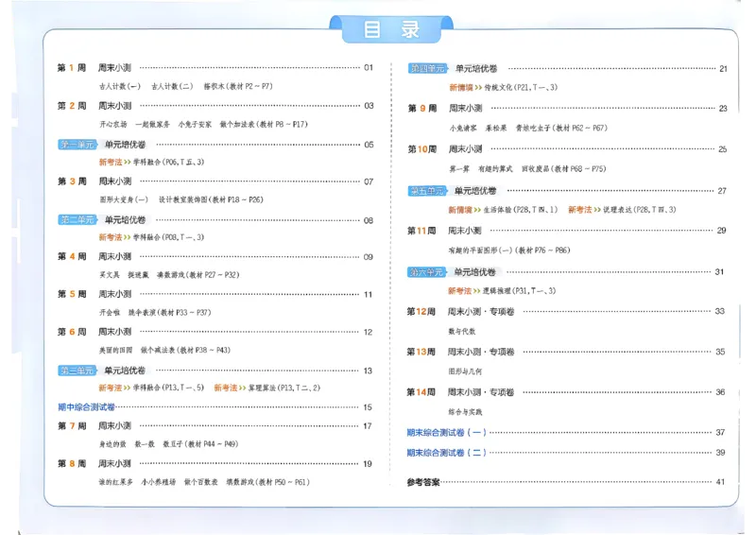Select the 第8周 周末小测 entry
This screenshot has height=535, width=756.
(x=215, y=463)
